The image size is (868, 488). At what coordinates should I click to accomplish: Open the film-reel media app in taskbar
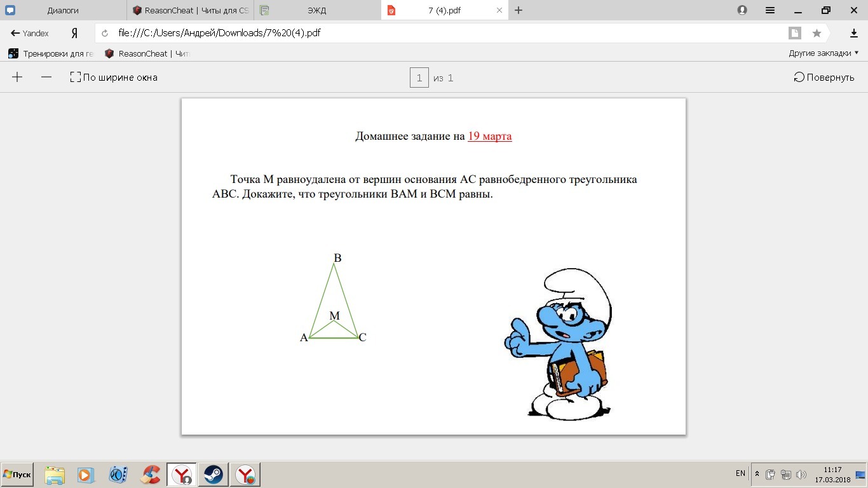pyautogui.click(x=118, y=475)
